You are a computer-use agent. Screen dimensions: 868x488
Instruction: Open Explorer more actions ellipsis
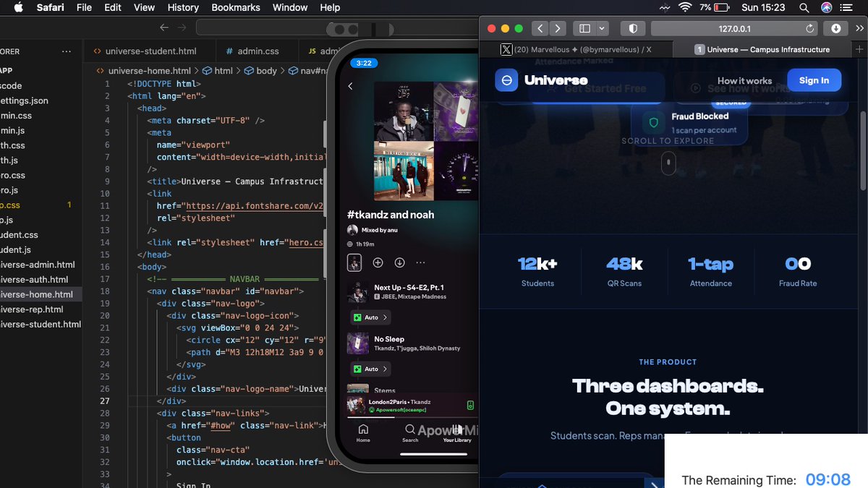coord(67,51)
